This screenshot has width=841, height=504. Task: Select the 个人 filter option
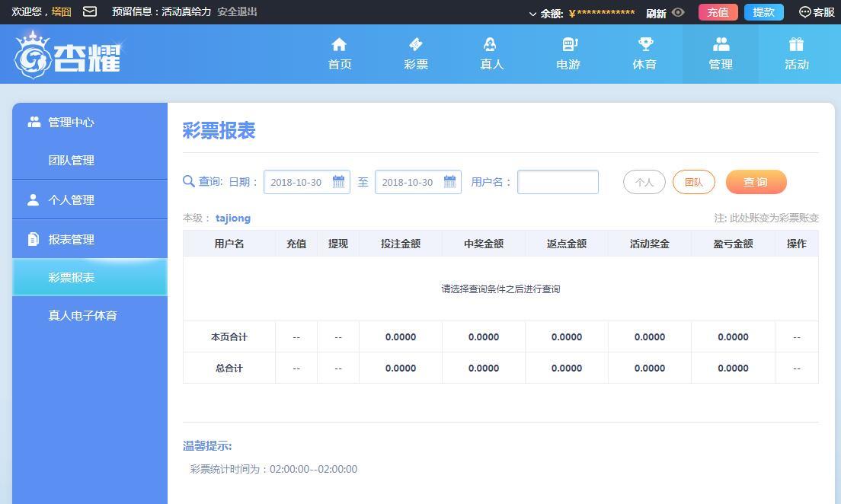[x=644, y=182]
